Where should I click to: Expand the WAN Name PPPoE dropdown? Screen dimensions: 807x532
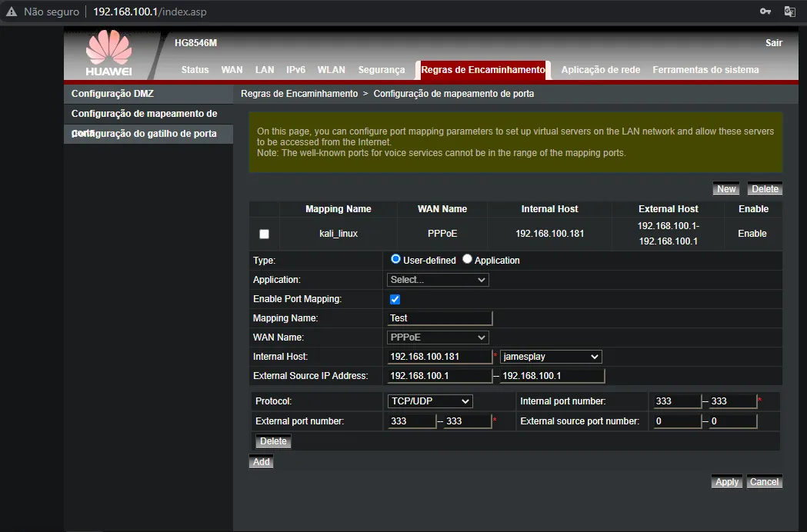click(438, 337)
